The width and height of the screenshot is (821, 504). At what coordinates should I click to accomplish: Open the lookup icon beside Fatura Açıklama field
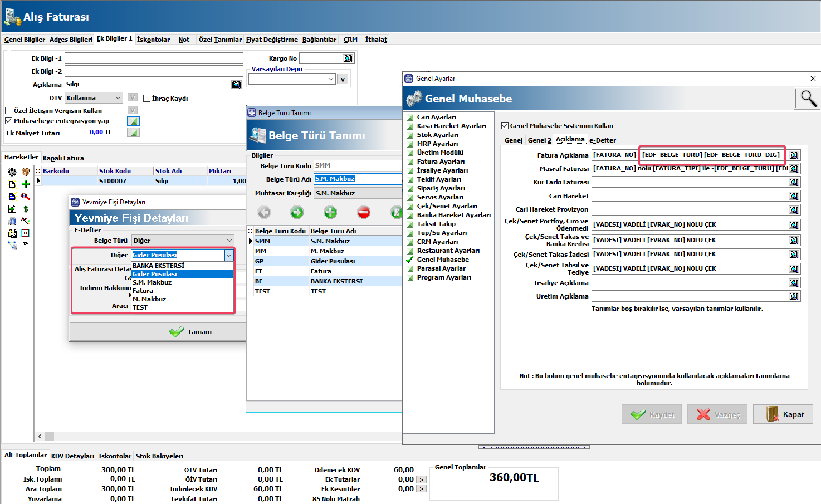(794, 155)
